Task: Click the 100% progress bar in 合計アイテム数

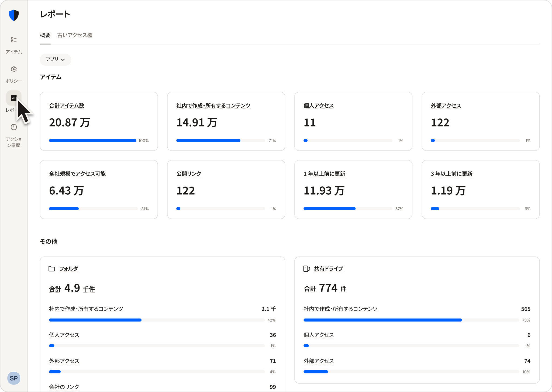Action: tap(93, 141)
